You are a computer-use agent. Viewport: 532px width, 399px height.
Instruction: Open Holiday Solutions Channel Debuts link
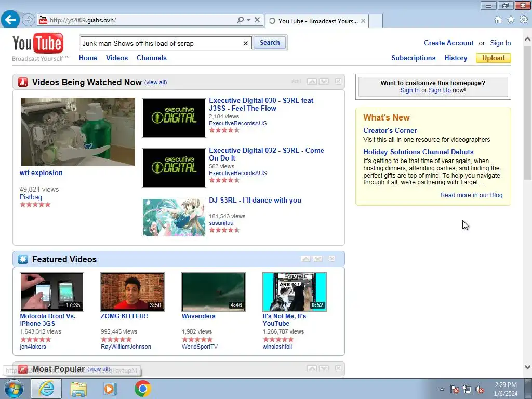418,152
